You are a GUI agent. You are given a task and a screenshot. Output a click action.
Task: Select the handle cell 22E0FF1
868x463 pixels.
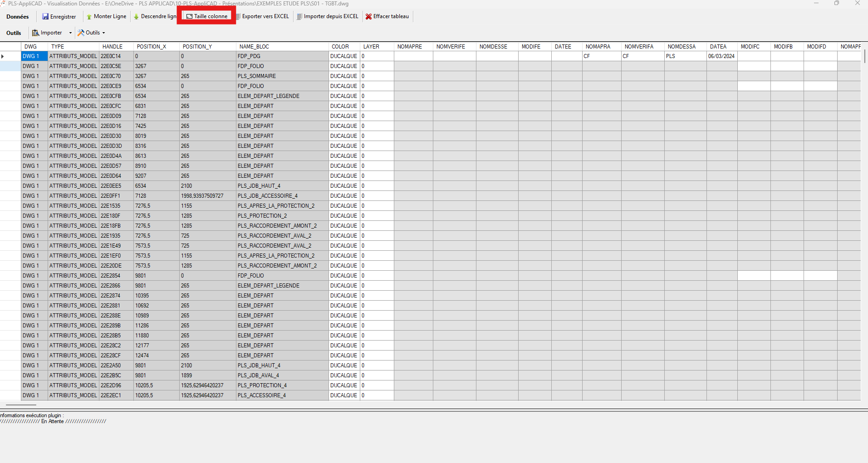(x=116, y=196)
